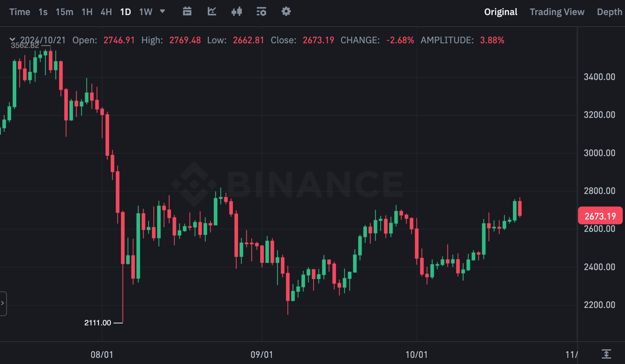This screenshot has height=364, width=625.
Task: Click the 2600.00 price axis label
Action: [x=599, y=229]
